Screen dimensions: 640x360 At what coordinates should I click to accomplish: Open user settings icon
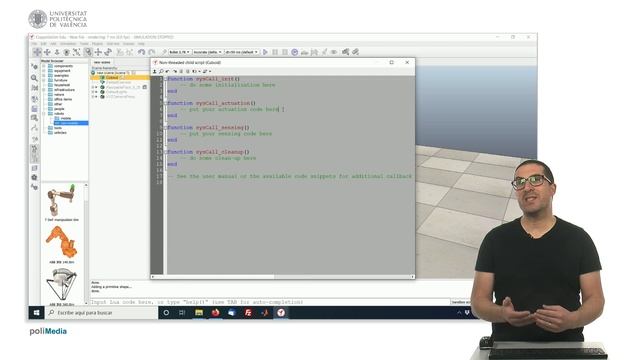(x=34, y=187)
